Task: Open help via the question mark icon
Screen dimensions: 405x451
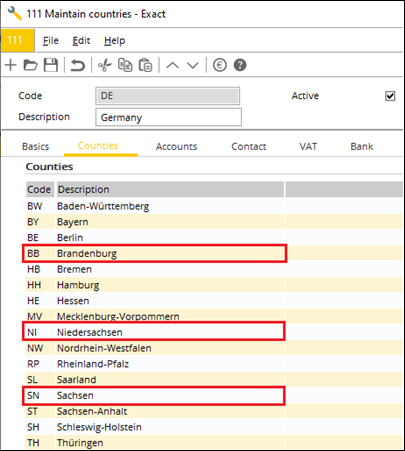Action: 240,65
